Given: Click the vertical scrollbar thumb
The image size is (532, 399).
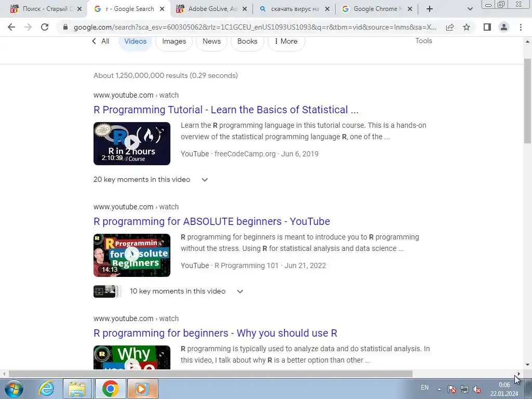Looking at the screenshot, I should [x=527, y=101].
